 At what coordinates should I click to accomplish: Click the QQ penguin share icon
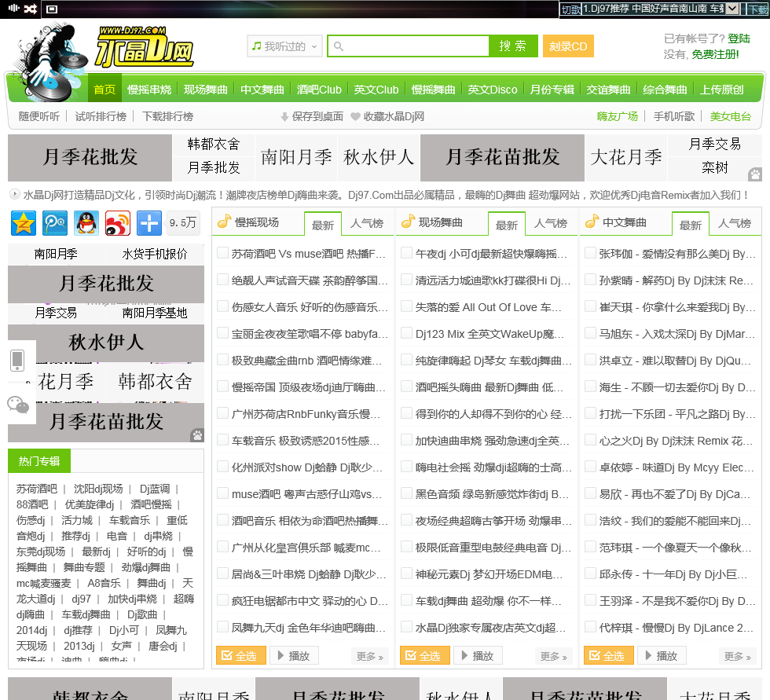click(86, 223)
